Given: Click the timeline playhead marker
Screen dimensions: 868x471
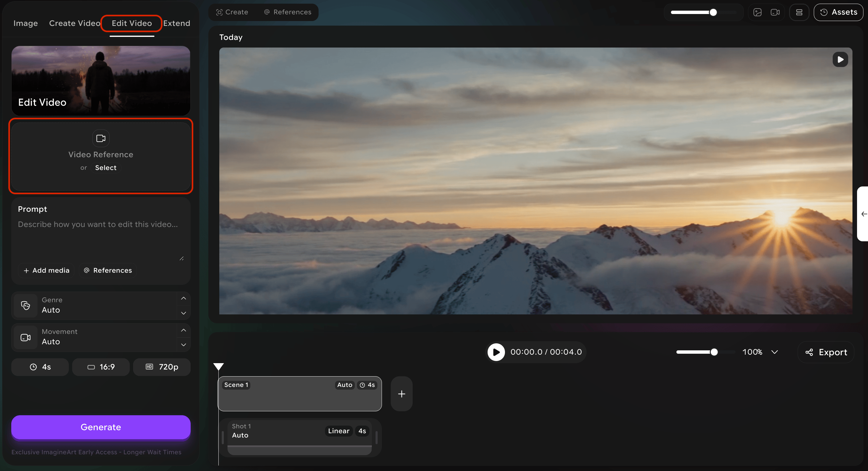Looking at the screenshot, I should coord(219,367).
